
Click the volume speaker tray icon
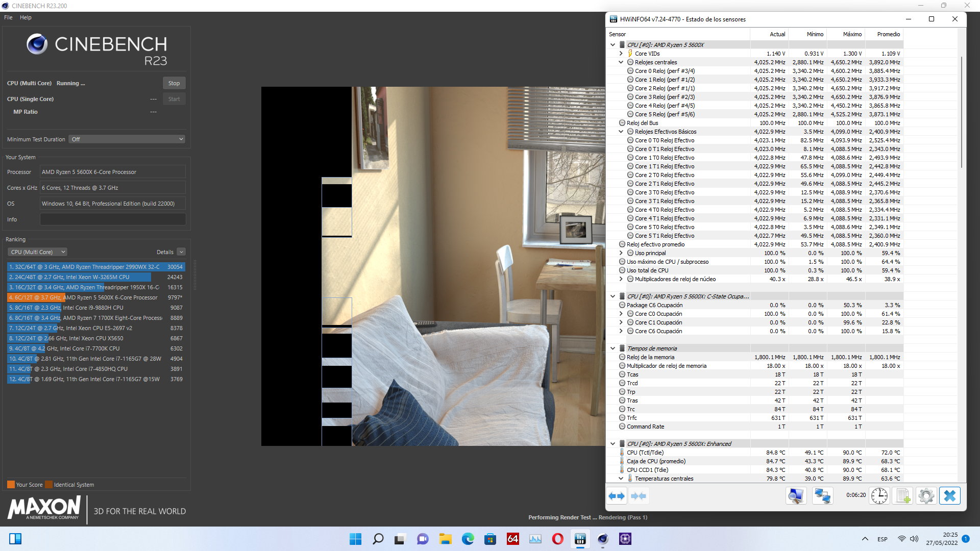point(914,539)
